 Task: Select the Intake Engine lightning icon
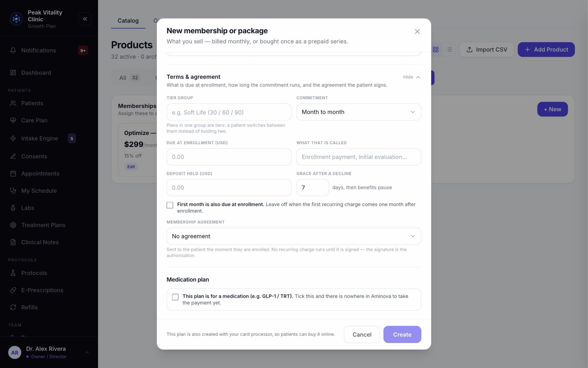13,138
